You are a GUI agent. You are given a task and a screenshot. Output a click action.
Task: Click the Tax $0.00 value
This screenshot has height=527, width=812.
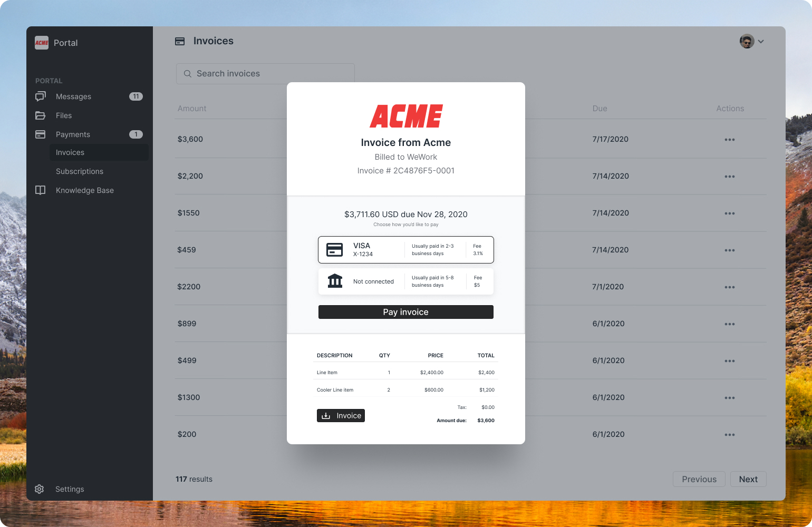488,407
